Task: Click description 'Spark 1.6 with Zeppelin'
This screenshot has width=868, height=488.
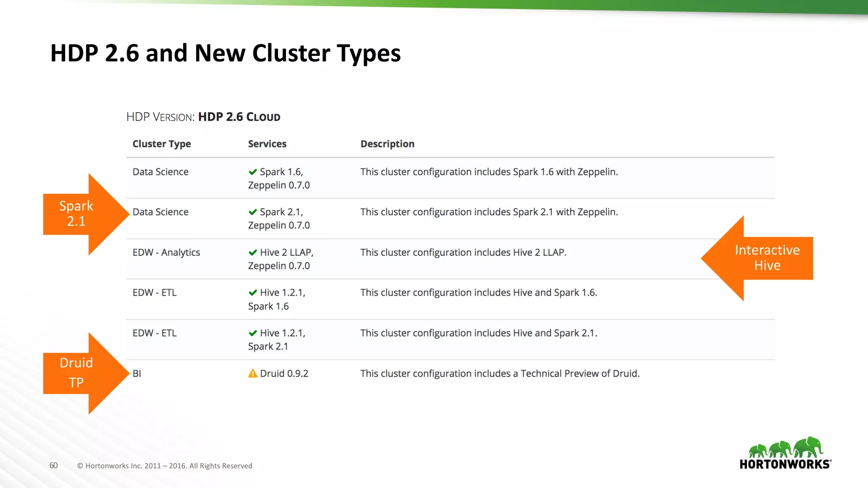Action: 489,172
